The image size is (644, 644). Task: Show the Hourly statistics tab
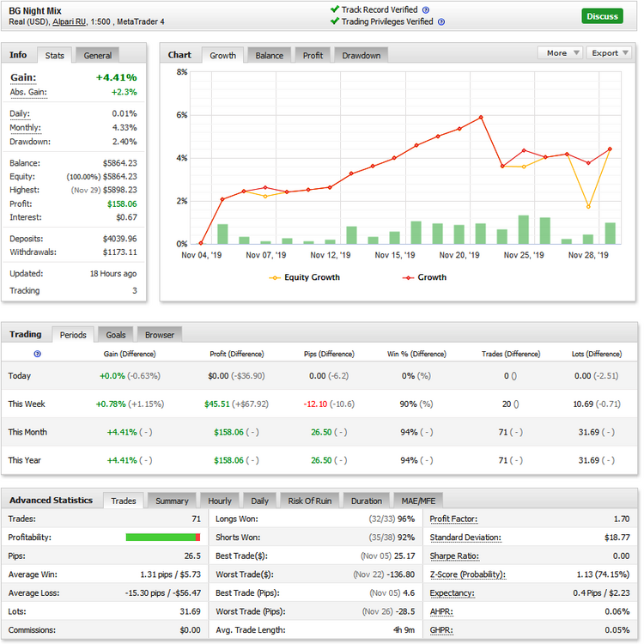220,501
